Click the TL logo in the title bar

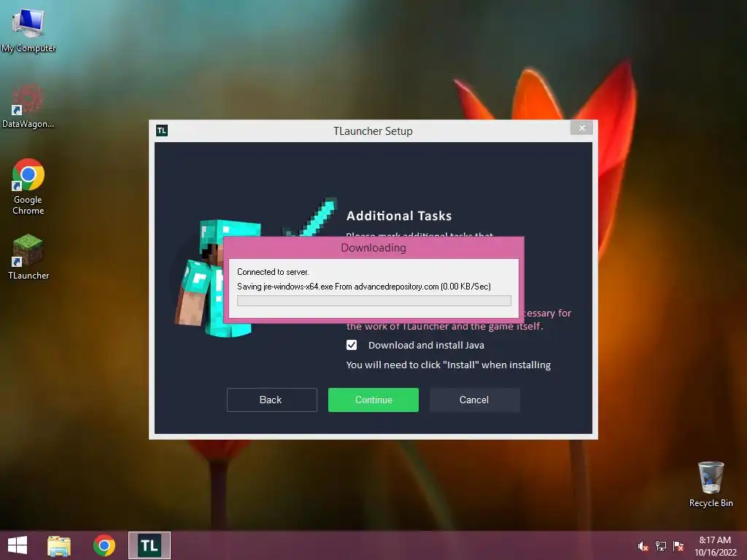click(162, 131)
